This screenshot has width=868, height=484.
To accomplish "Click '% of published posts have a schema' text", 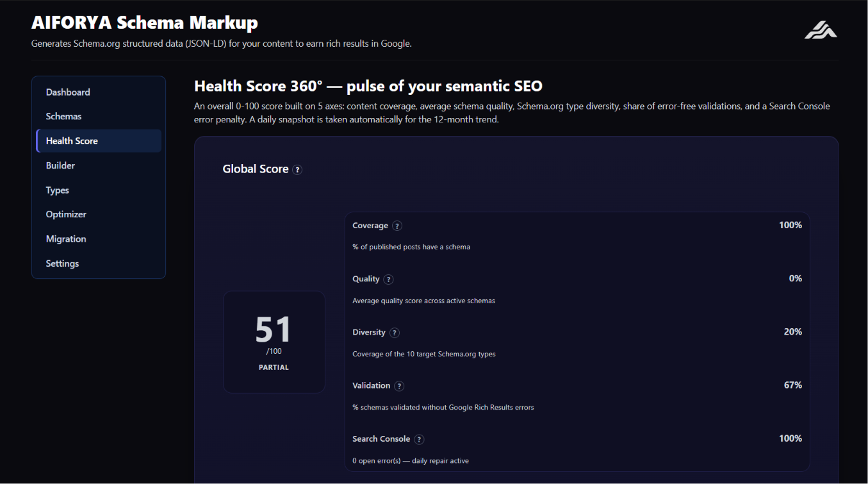I will point(411,247).
